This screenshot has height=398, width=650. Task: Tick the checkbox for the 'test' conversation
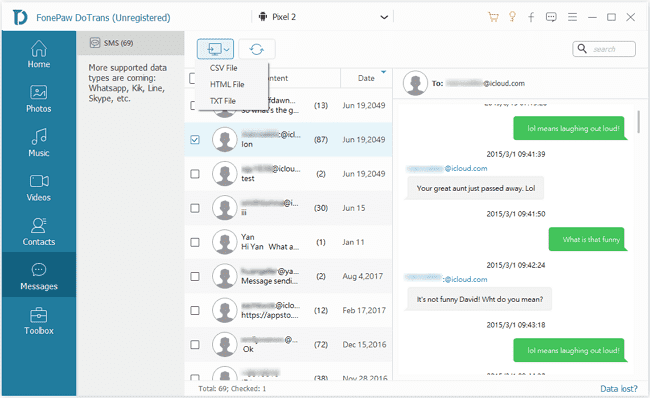(x=195, y=174)
